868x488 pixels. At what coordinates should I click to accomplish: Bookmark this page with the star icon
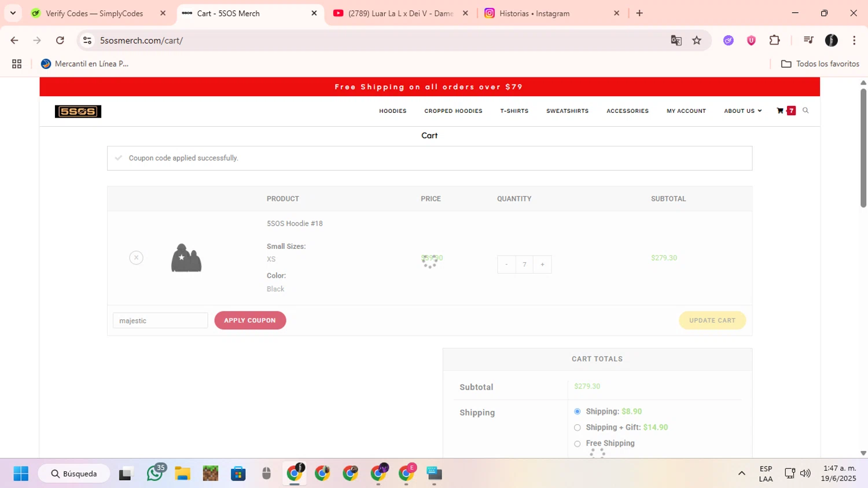tap(697, 41)
